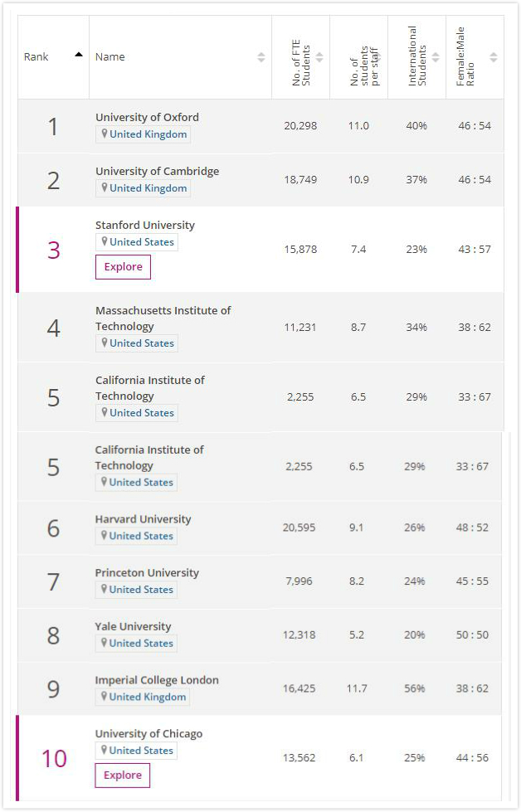This screenshot has width=521, height=812.
Task: Toggle sorting on the Name column
Action: click(261, 56)
